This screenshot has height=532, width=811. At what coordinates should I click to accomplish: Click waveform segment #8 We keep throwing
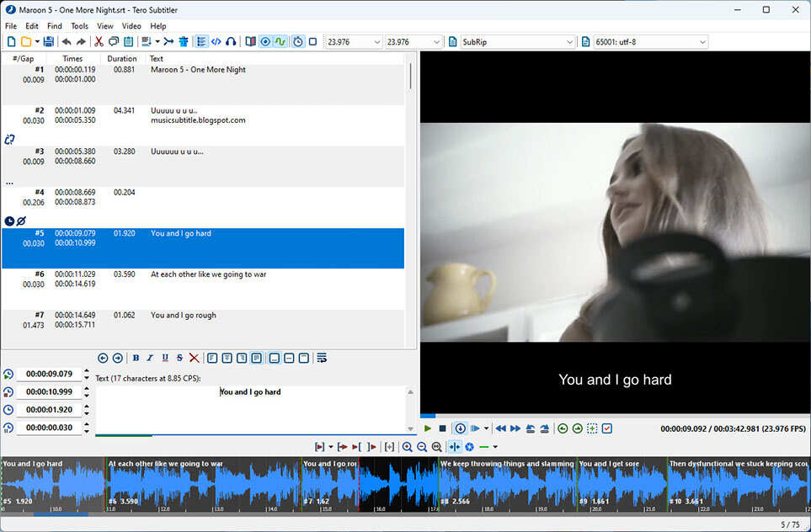(x=507, y=484)
